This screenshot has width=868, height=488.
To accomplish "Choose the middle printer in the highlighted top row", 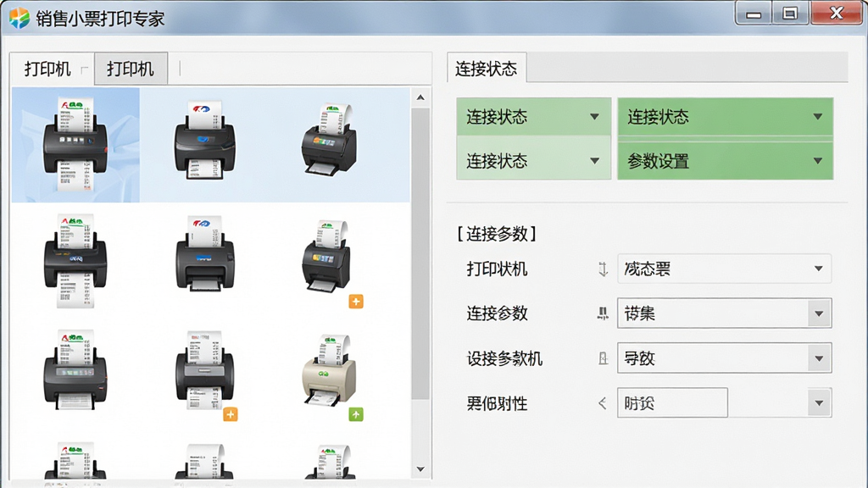I will coord(205,140).
